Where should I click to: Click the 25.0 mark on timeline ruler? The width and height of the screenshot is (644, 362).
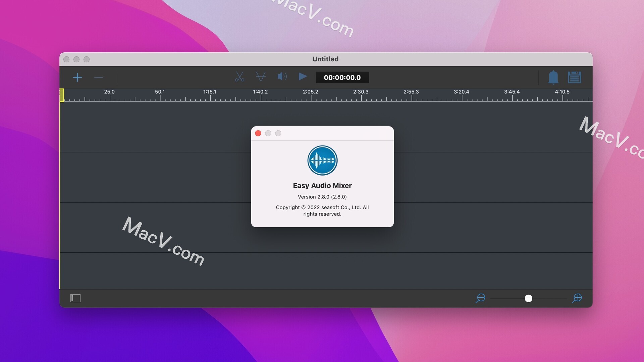click(109, 92)
